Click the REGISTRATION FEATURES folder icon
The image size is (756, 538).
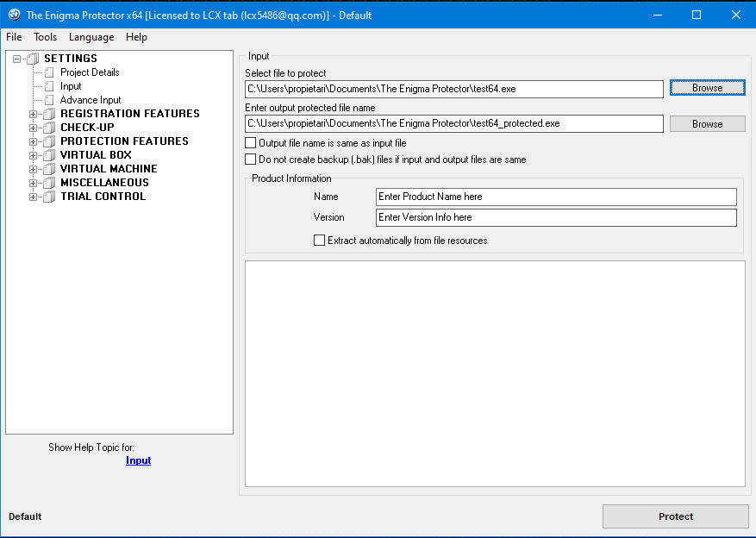(x=49, y=115)
